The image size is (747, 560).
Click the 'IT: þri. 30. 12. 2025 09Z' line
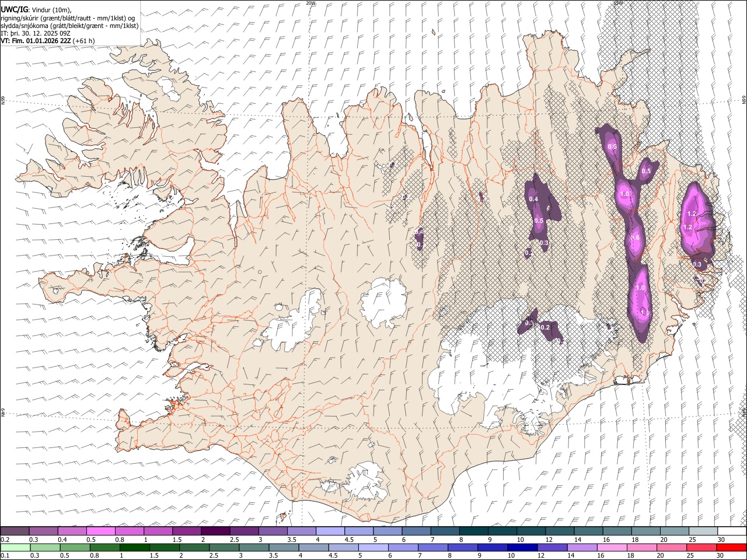(x=36, y=33)
